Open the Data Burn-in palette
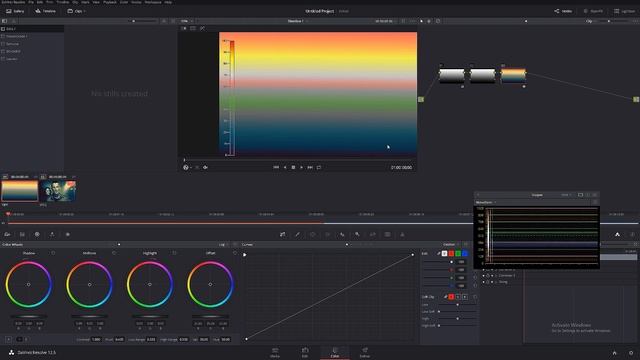640x360 pixels. (x=402, y=234)
